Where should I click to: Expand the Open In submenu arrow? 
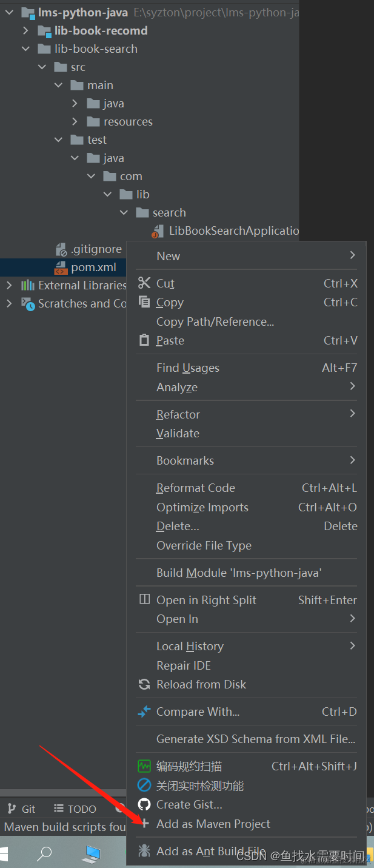352,618
